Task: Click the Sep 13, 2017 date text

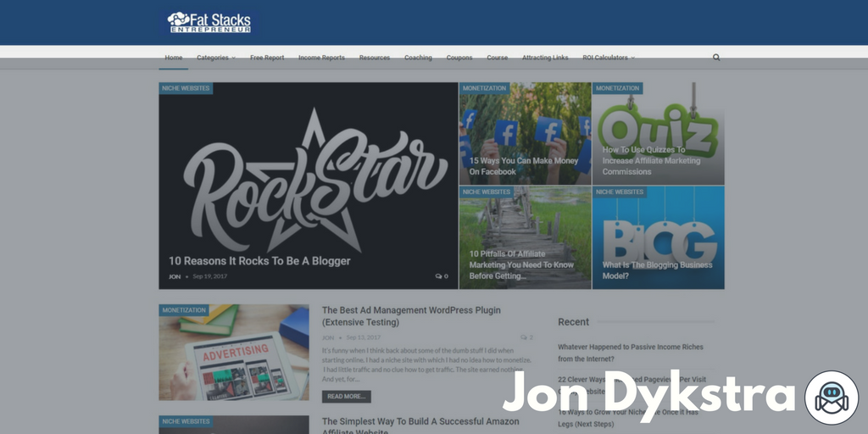Action: (x=363, y=337)
